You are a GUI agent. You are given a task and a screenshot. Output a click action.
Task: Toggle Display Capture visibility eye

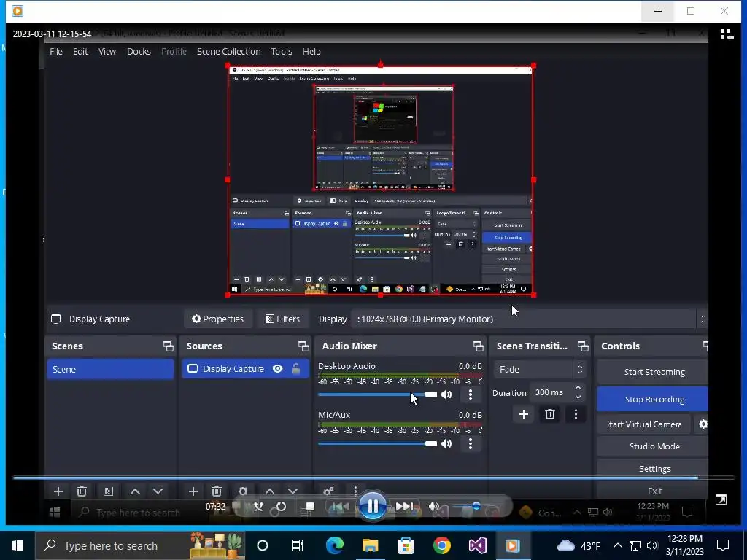(278, 368)
